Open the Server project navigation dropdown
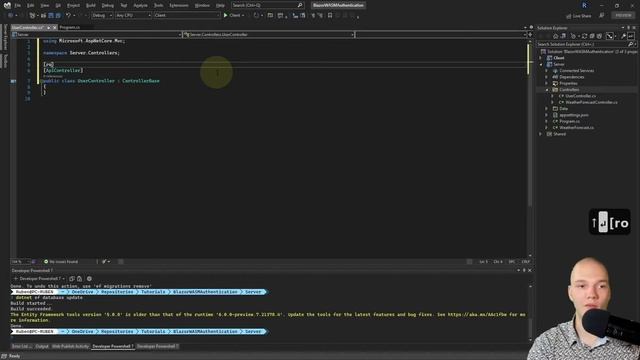This screenshot has width=640, height=360. (96, 35)
